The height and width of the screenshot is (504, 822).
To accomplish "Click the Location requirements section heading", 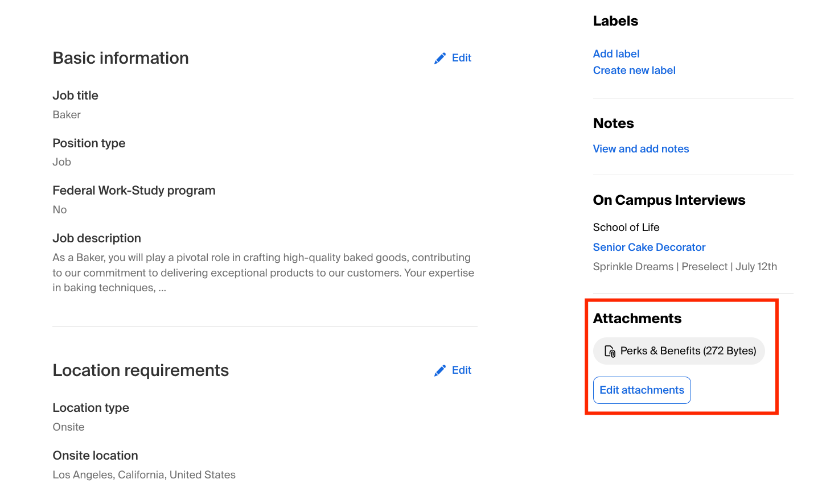I will [x=141, y=370].
